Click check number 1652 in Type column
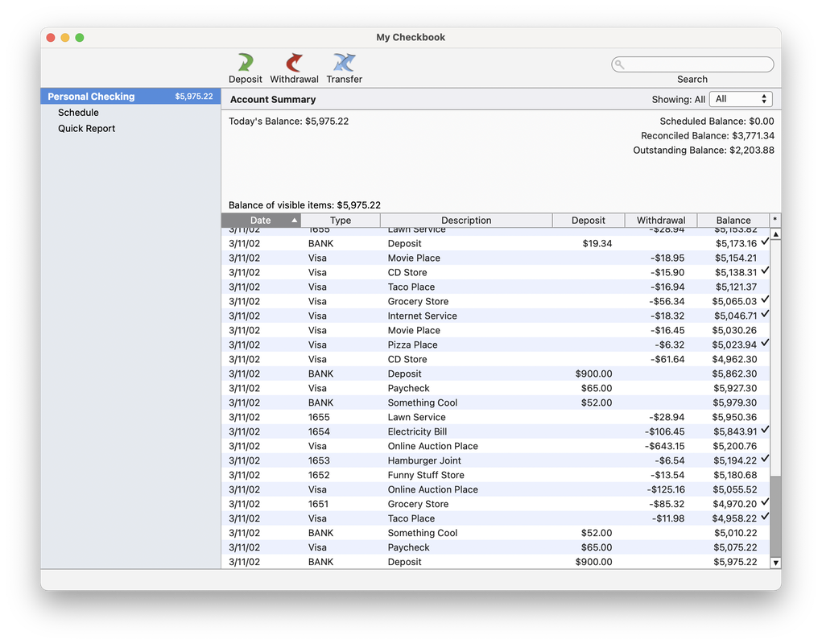Screen dimensions: 822x644 (x=319, y=475)
